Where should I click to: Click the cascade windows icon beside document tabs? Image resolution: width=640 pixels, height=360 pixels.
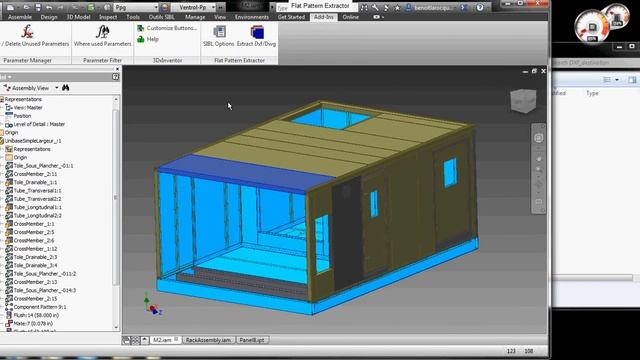point(127,340)
